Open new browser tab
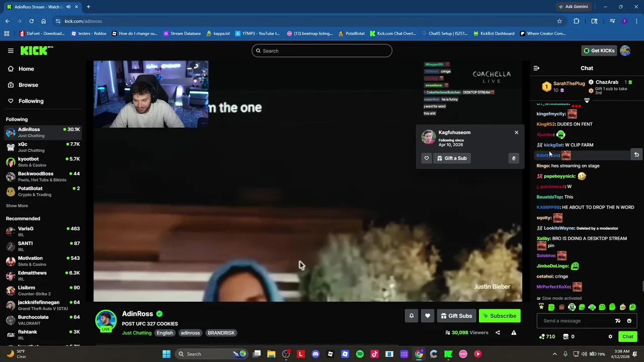This screenshot has height=362, width=644. pyautogui.click(x=89, y=7)
